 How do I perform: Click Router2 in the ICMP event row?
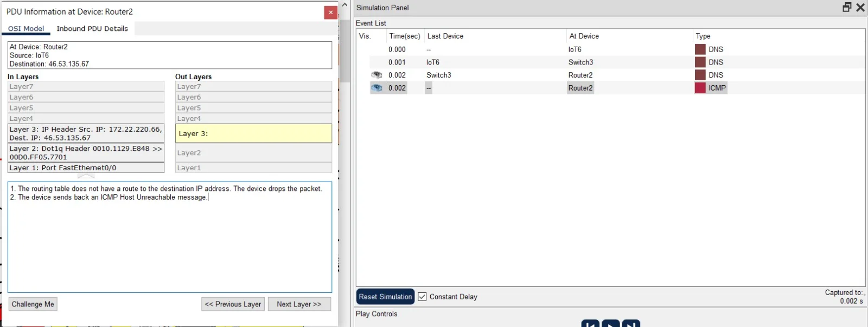point(580,88)
